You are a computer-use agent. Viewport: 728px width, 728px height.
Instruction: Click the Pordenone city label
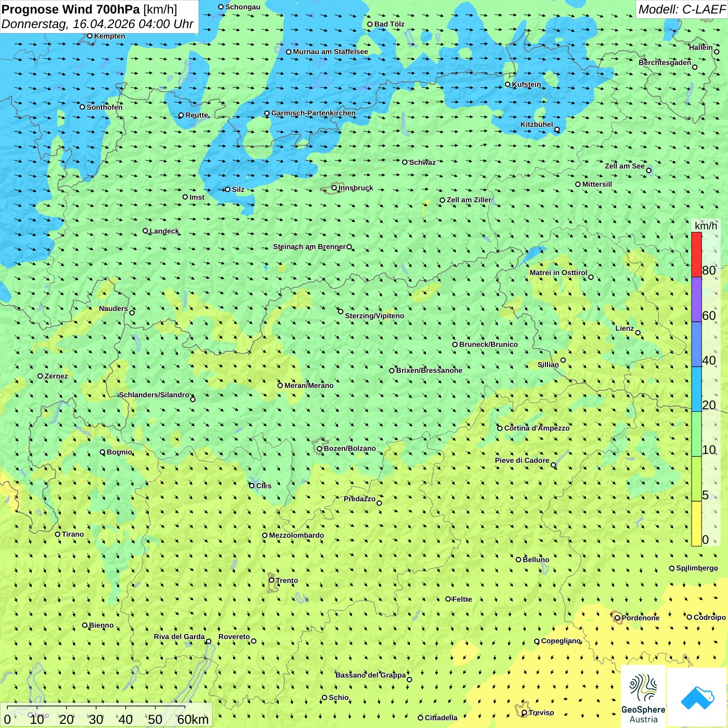641,618
